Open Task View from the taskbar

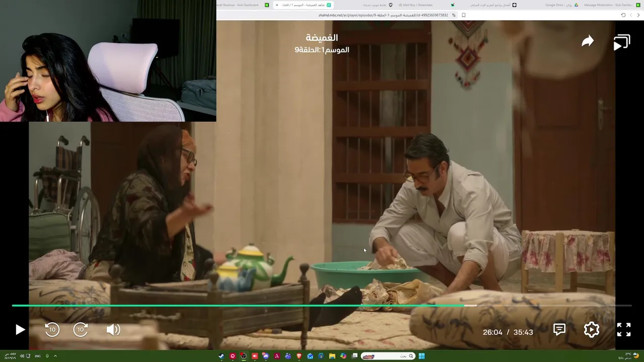click(x=355, y=356)
